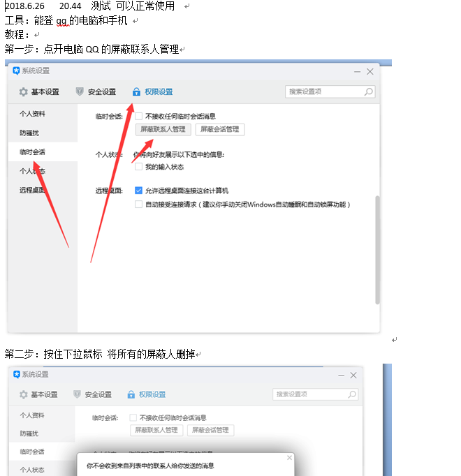Click the text 第一步：点开电脑QQ的屏蔽联系人管理
461x476 pixels.
click(92, 49)
